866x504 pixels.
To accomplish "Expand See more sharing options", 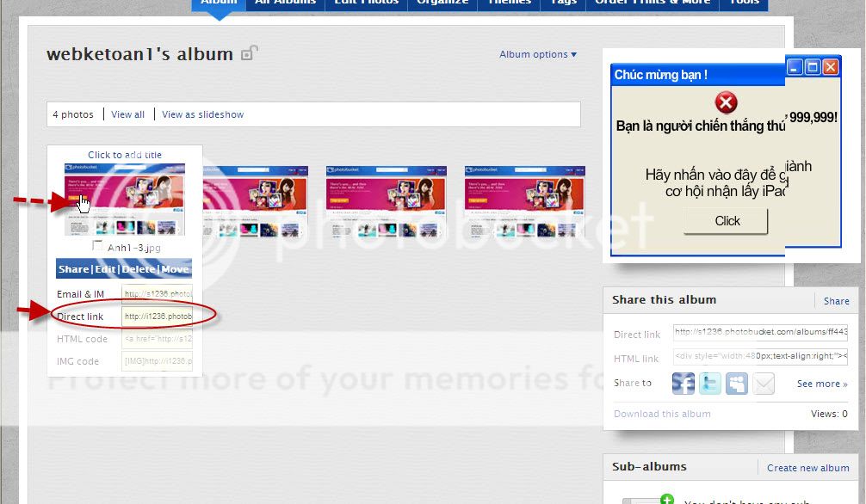I will (x=821, y=384).
